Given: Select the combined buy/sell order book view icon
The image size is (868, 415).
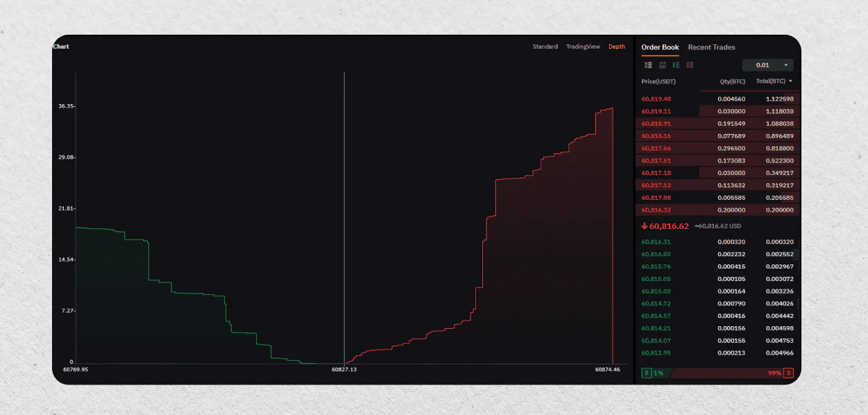Looking at the screenshot, I should 648,65.
